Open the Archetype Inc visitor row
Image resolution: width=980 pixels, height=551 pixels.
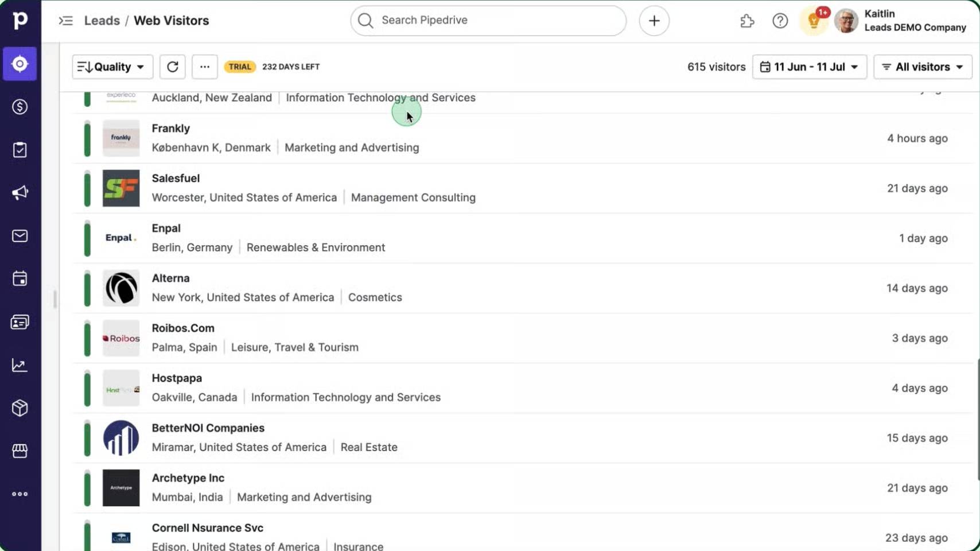pyautogui.click(x=523, y=488)
